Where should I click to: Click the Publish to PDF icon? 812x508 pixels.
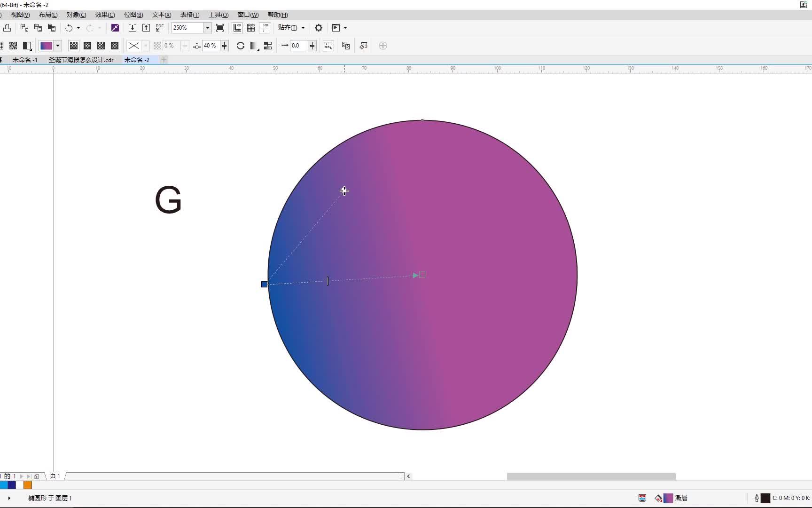159,28
